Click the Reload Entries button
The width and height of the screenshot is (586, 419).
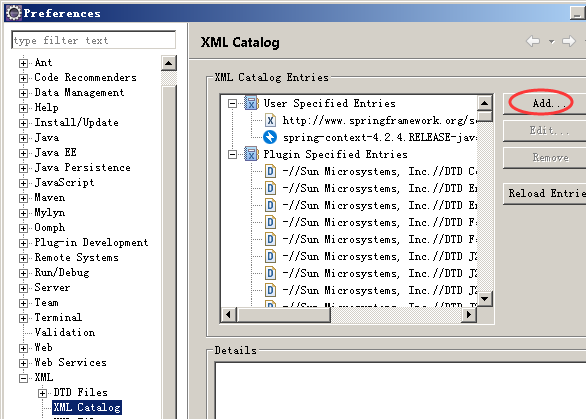(544, 193)
